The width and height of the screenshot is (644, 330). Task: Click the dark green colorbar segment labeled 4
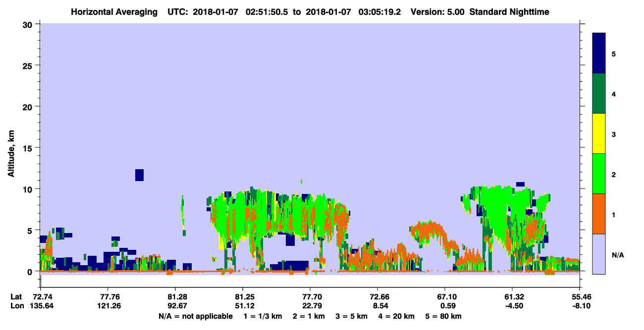[x=599, y=94]
